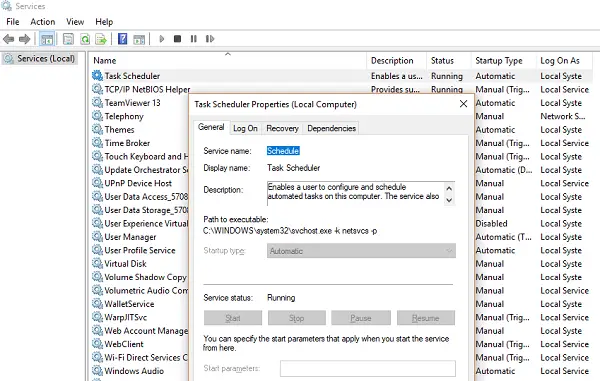Image resolution: width=600 pixels, height=381 pixels.
Task: Click the gear icon beside Themes
Action: pos(98,129)
